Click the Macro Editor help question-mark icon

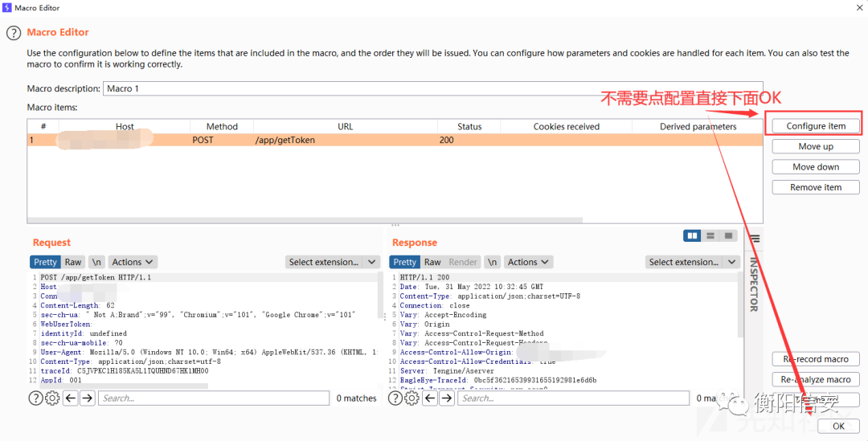pos(13,33)
